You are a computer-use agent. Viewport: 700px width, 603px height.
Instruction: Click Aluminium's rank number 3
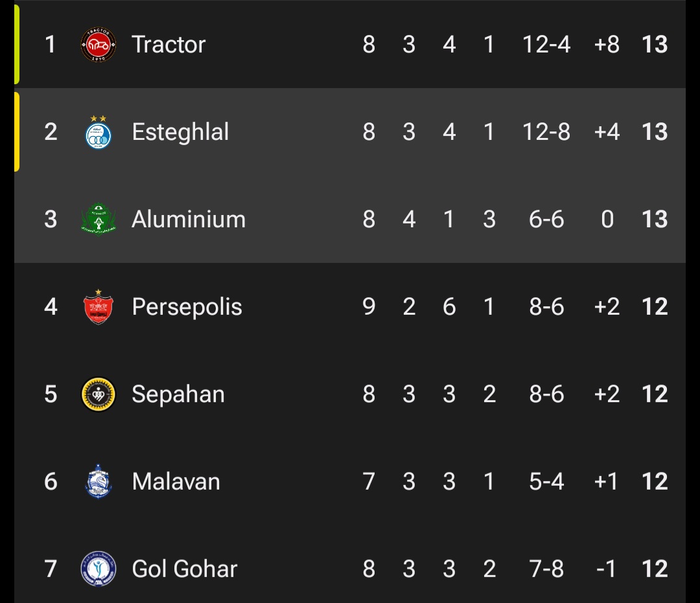pyautogui.click(x=51, y=220)
